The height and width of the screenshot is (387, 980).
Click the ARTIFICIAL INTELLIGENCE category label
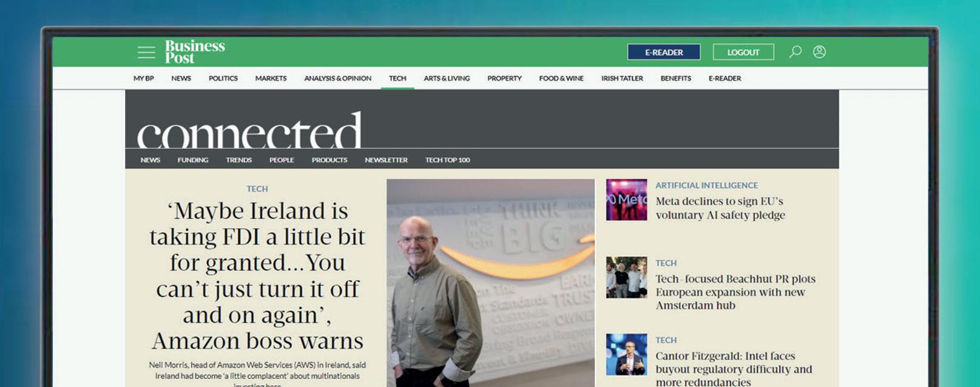point(706,185)
